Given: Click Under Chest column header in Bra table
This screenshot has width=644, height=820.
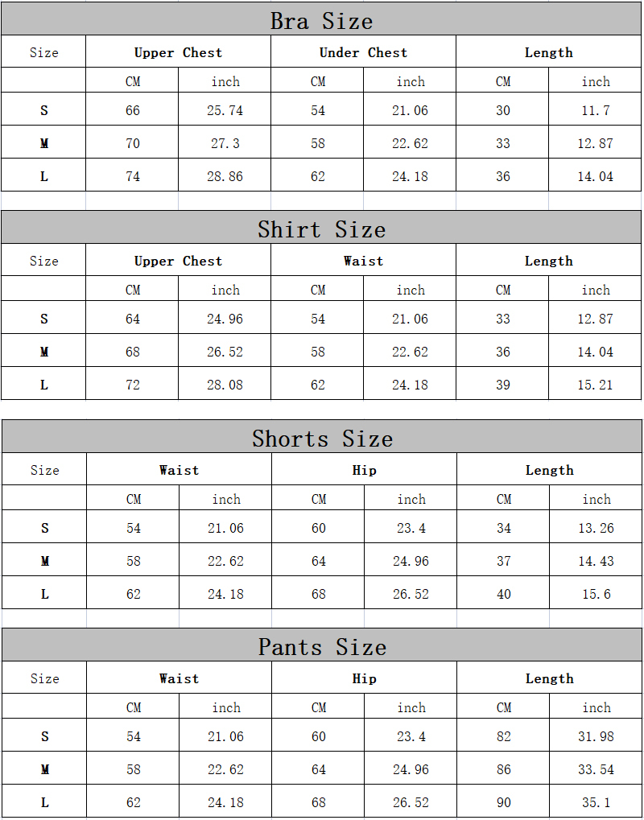Looking at the screenshot, I should click(363, 52).
